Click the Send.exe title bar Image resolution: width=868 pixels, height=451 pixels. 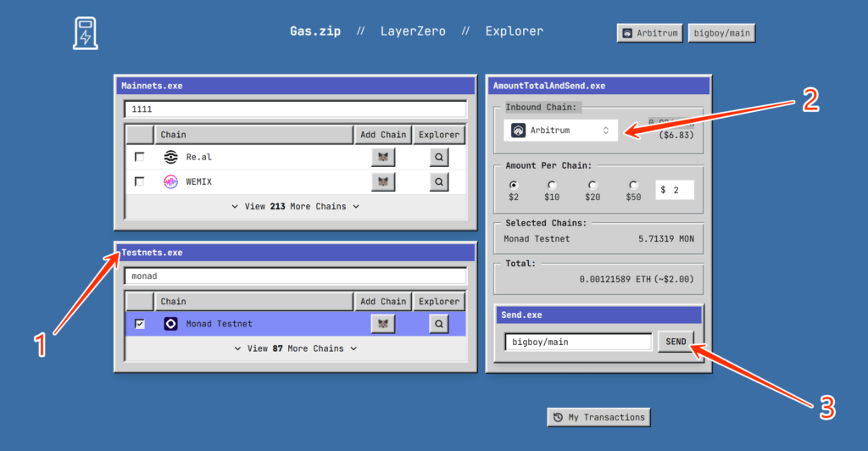(599, 315)
